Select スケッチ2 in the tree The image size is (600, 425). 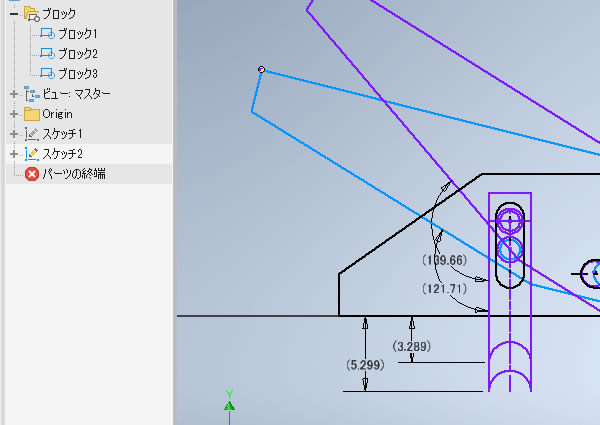[x=62, y=154]
